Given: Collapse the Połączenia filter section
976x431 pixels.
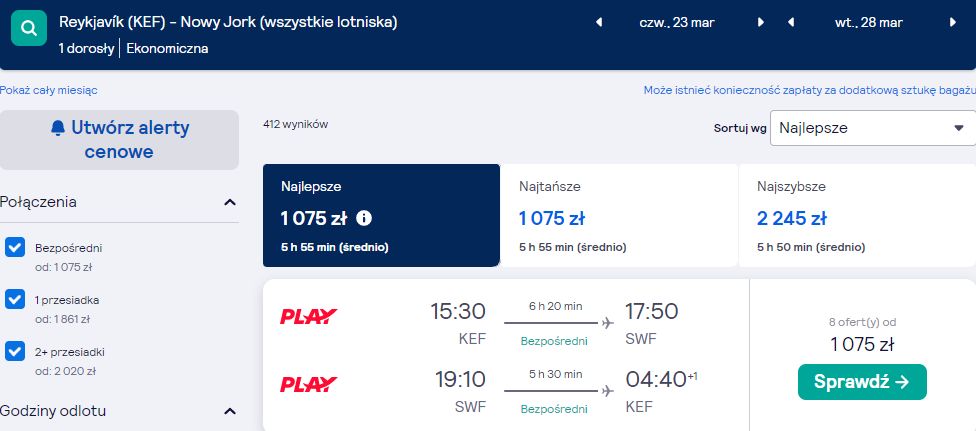Looking at the screenshot, I should pos(230,202).
